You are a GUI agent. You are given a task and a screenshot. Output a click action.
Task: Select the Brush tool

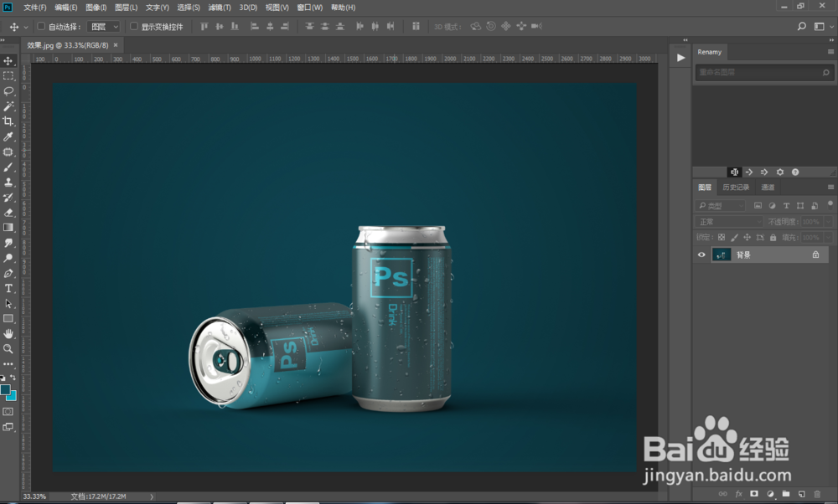click(x=8, y=167)
